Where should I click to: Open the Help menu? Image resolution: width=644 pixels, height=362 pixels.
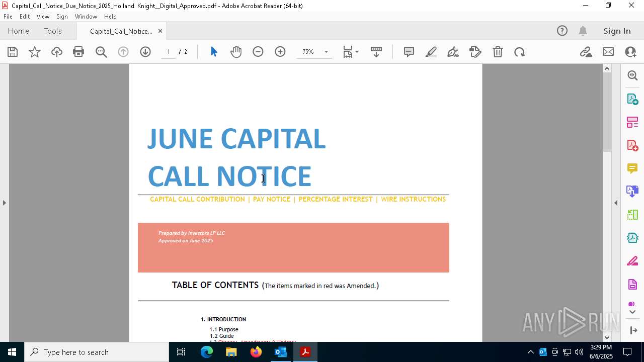click(110, 17)
